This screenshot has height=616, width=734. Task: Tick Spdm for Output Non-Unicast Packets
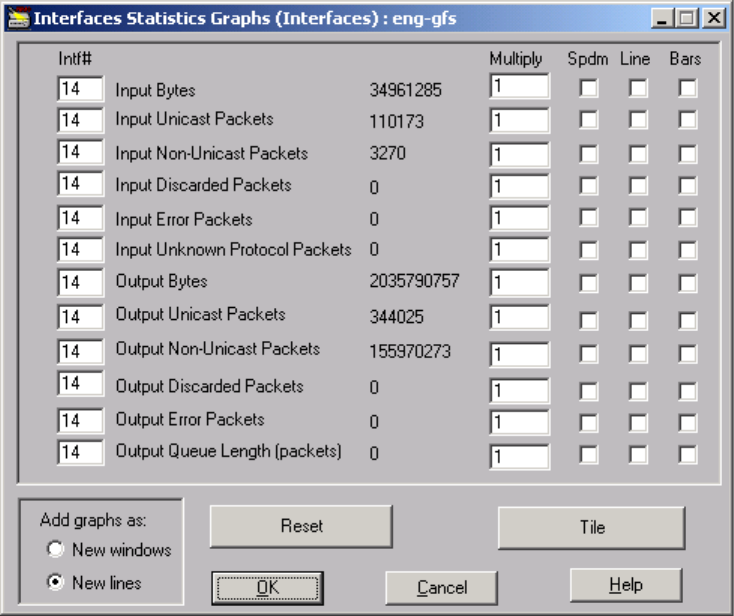coord(588,353)
